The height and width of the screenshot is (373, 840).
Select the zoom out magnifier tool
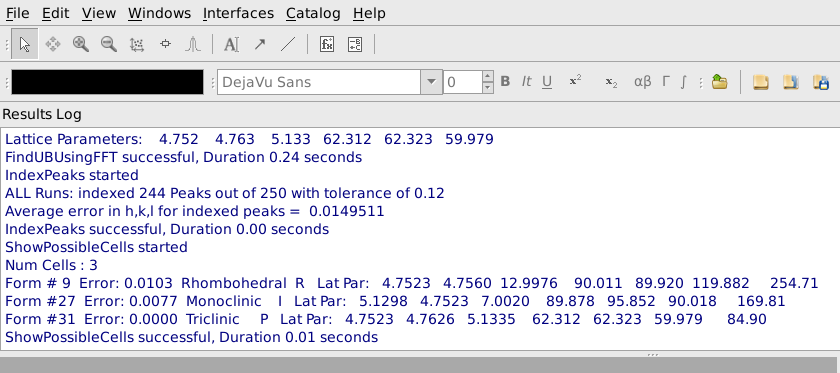109,44
